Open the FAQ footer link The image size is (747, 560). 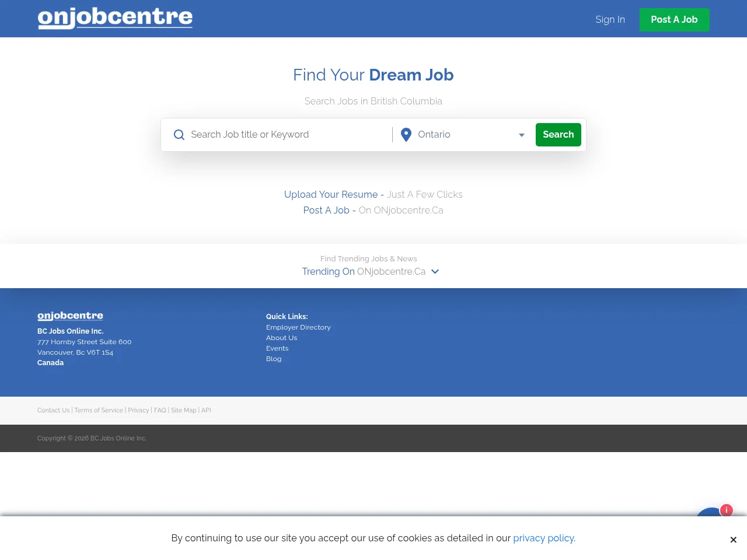point(160,411)
